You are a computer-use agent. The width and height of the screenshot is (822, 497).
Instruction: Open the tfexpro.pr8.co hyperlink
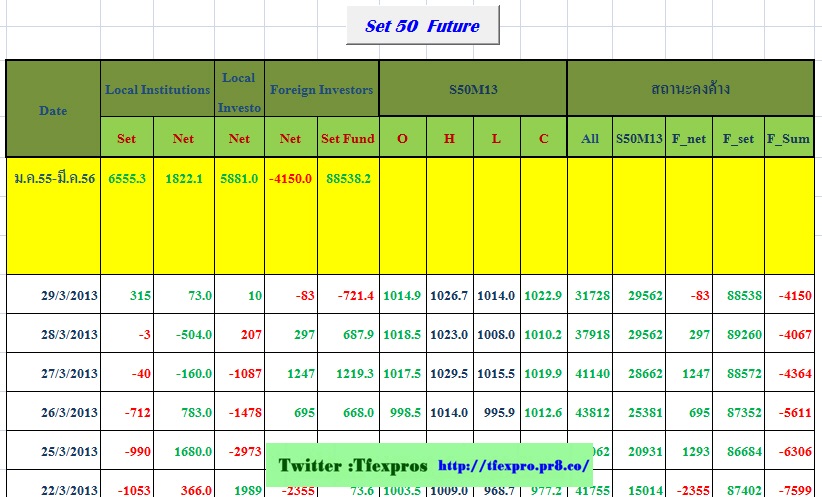tap(514, 467)
